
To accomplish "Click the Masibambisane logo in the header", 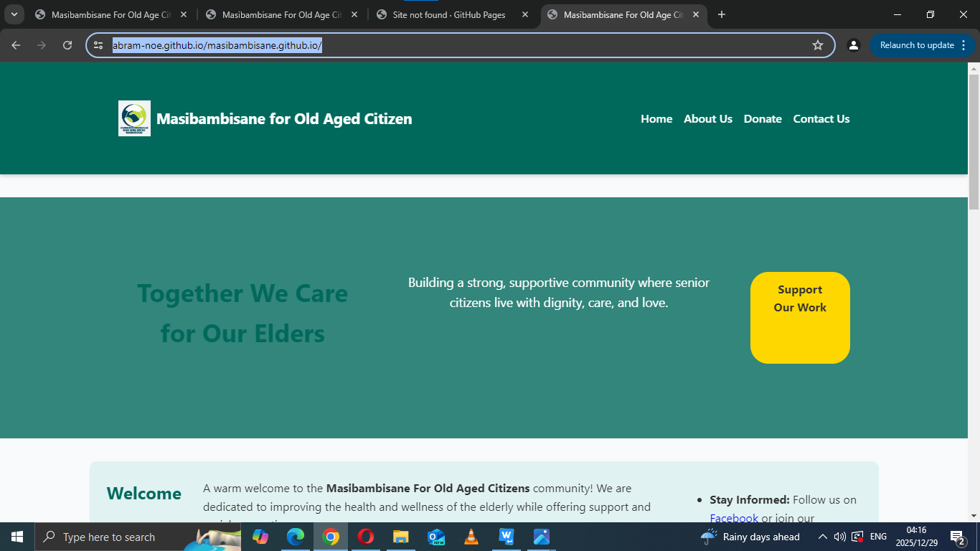I will tap(134, 118).
